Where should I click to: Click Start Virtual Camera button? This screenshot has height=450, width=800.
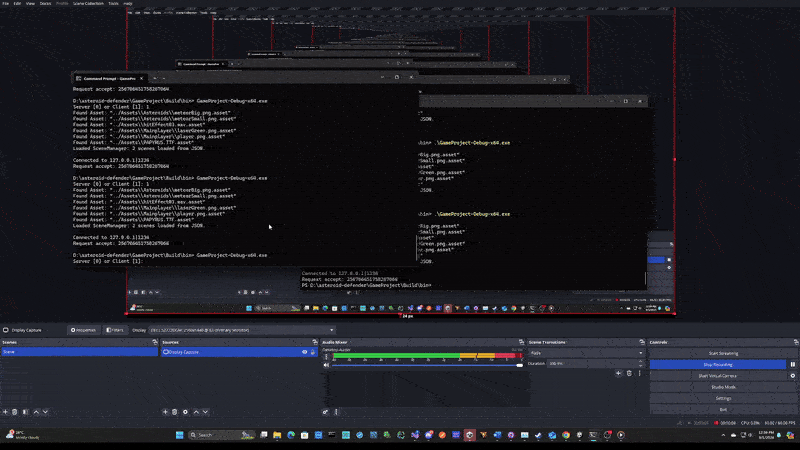tap(718, 376)
